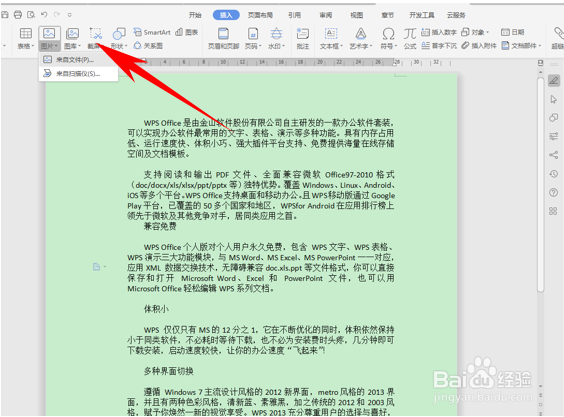Click the vertical scrollbar thumb
This screenshot has width=564, height=417.
pos(540,185)
